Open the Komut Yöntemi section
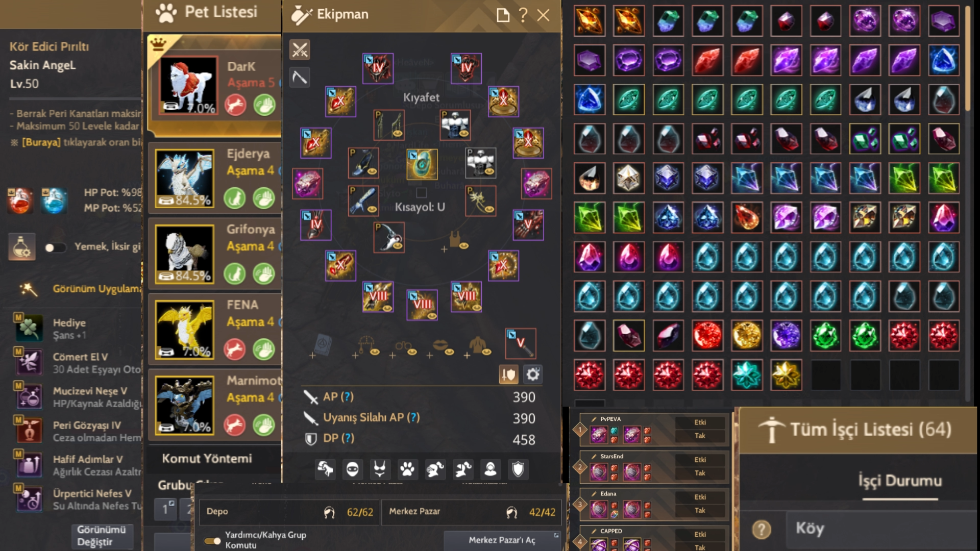The width and height of the screenshot is (980, 551). 207,459
